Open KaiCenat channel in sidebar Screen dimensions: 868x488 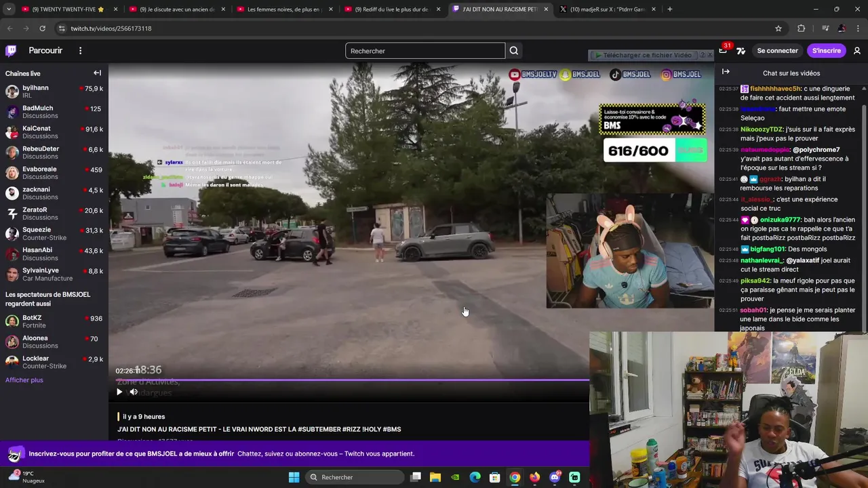tap(54, 132)
